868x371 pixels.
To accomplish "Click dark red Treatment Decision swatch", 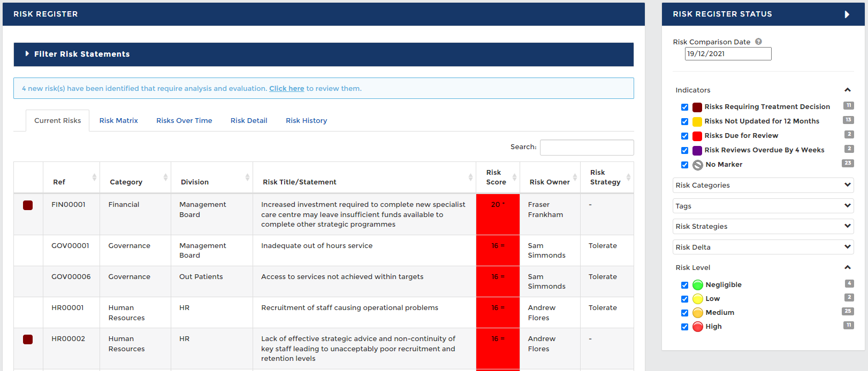I will pos(697,107).
